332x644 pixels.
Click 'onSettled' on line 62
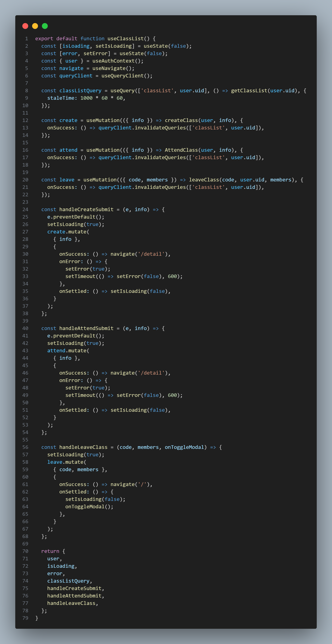[73, 492]
